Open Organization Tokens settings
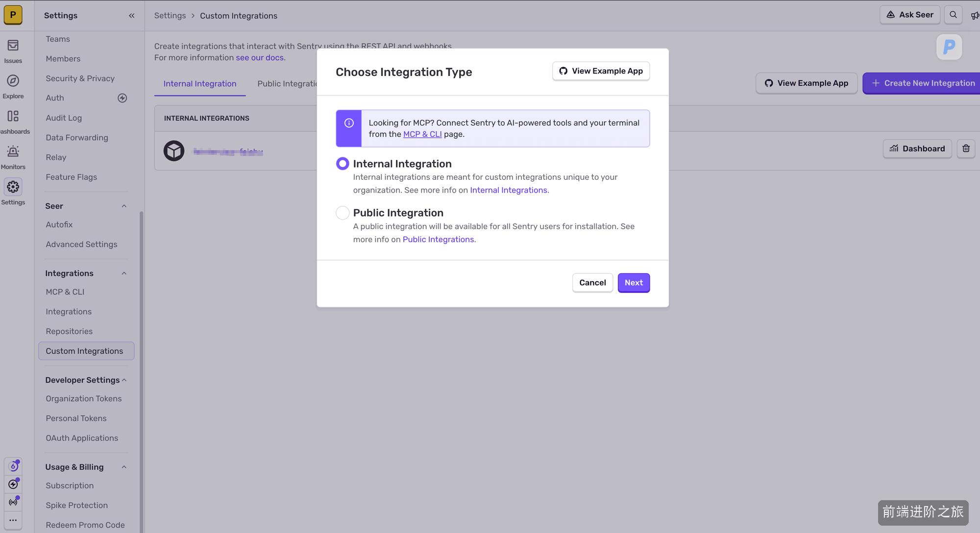 click(x=84, y=399)
